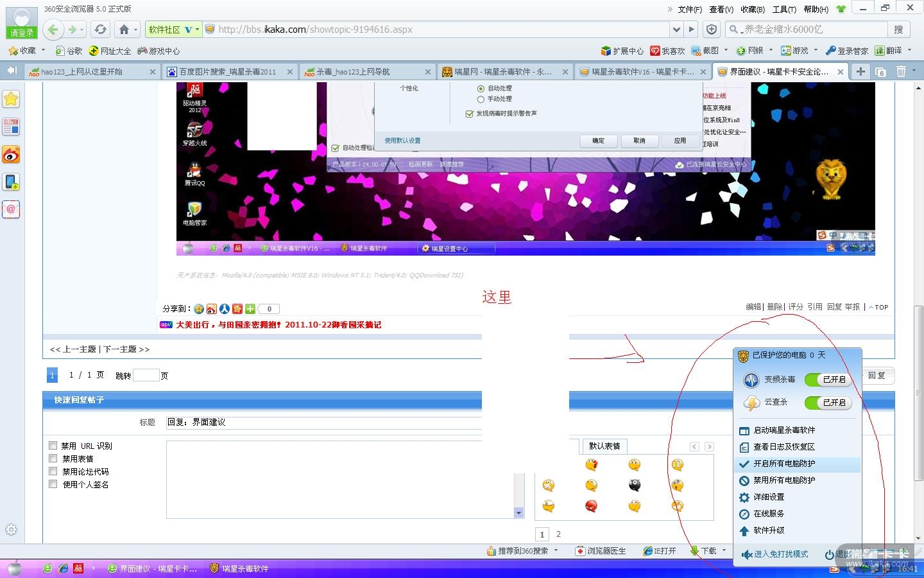The image size is (924, 578).
Task: Expand the 推荐到360搜索 dropdown arrow
Action: tap(556, 550)
